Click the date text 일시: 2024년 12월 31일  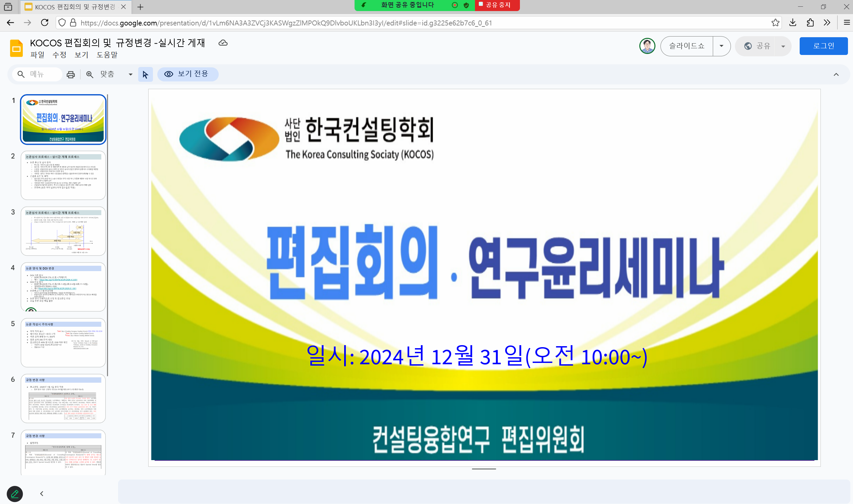click(x=476, y=356)
